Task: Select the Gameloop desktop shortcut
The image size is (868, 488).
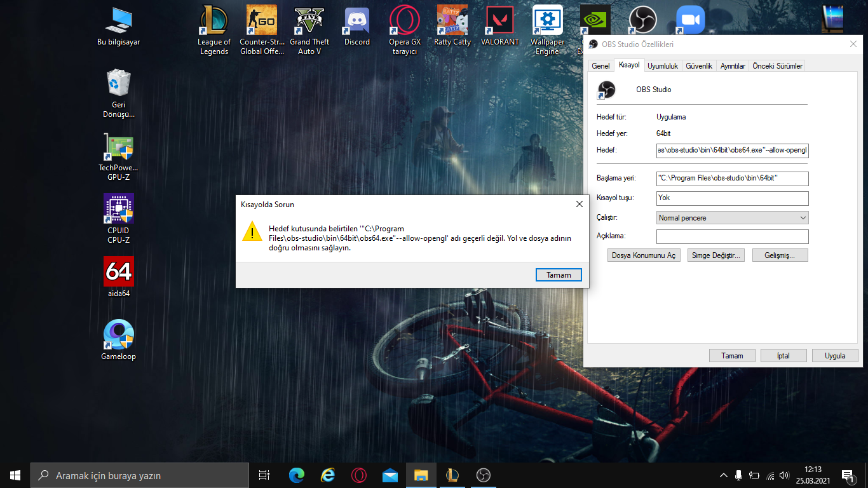Action: [x=118, y=339]
